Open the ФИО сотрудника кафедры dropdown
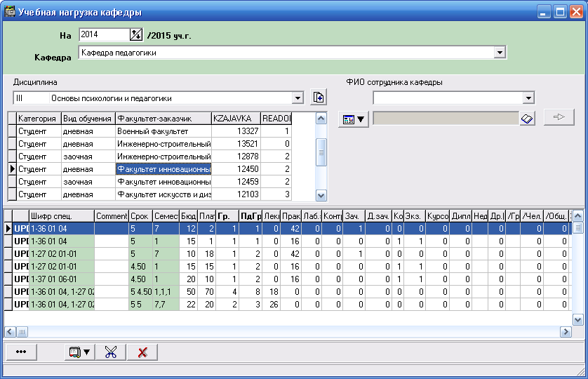Screen dimensions: 588x379 tap(528, 98)
